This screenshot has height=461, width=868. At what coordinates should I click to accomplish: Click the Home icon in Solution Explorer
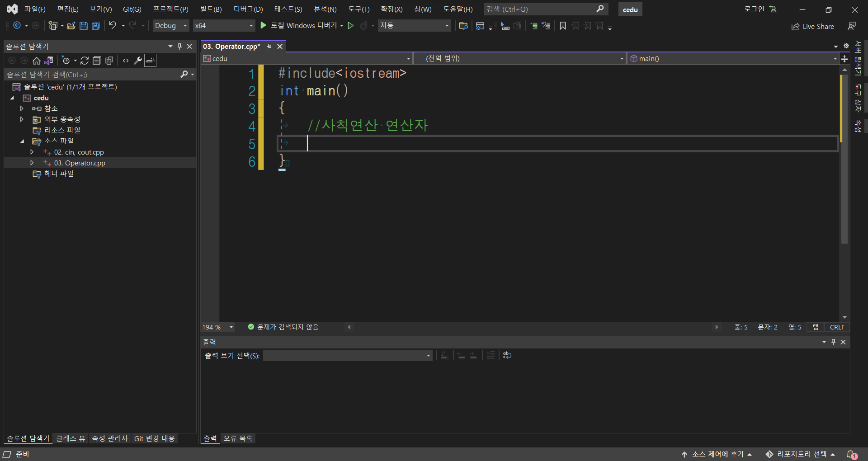pos(37,61)
